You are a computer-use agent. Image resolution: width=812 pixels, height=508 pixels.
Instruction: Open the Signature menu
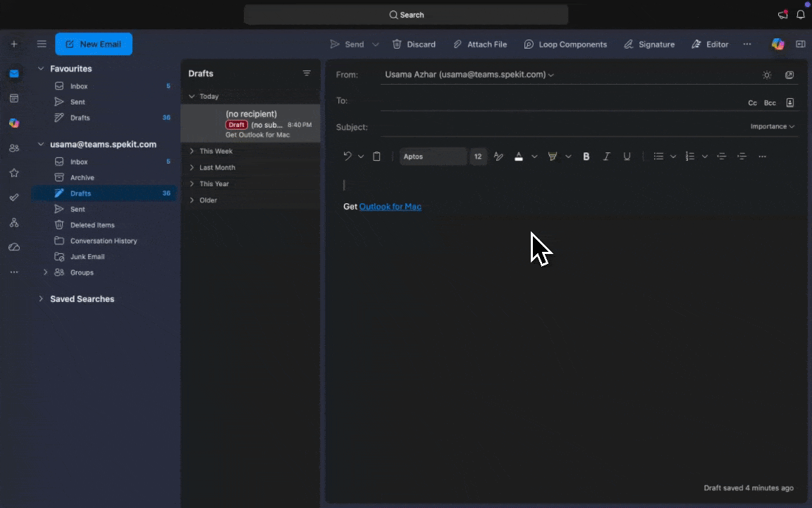point(649,44)
